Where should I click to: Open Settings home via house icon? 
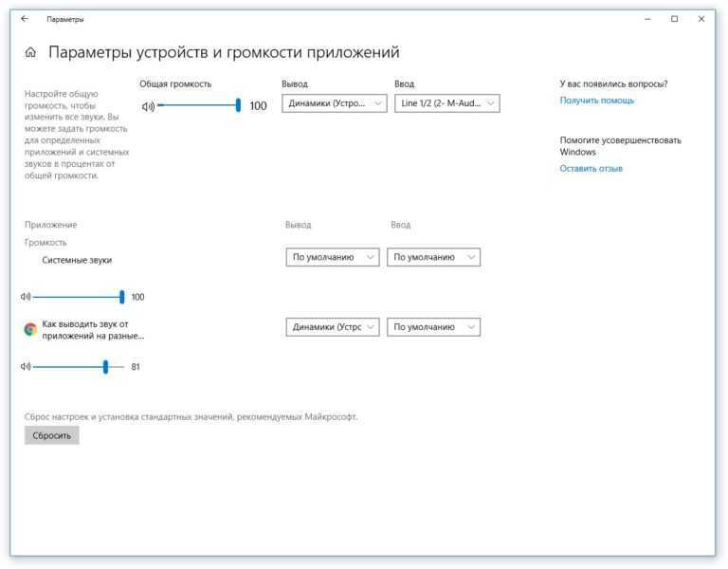[x=30, y=52]
